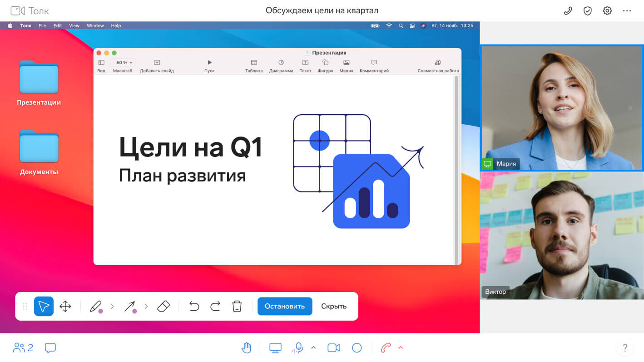
Task: Click Добавить слайд button
Action: 157,66
